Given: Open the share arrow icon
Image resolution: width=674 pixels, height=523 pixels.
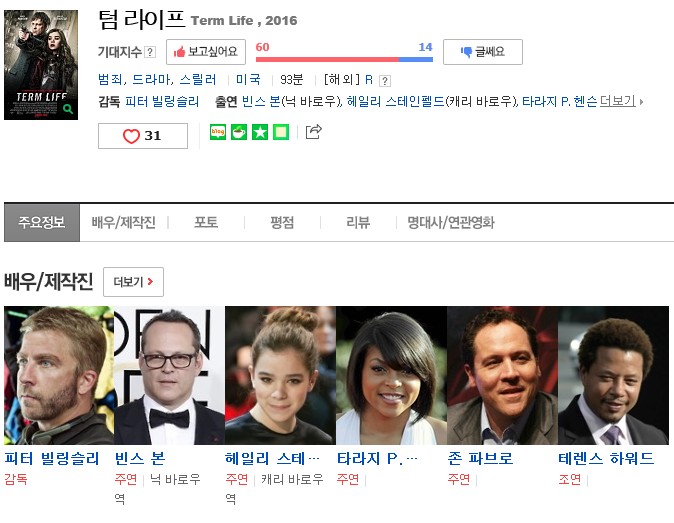Looking at the screenshot, I should pos(313,132).
